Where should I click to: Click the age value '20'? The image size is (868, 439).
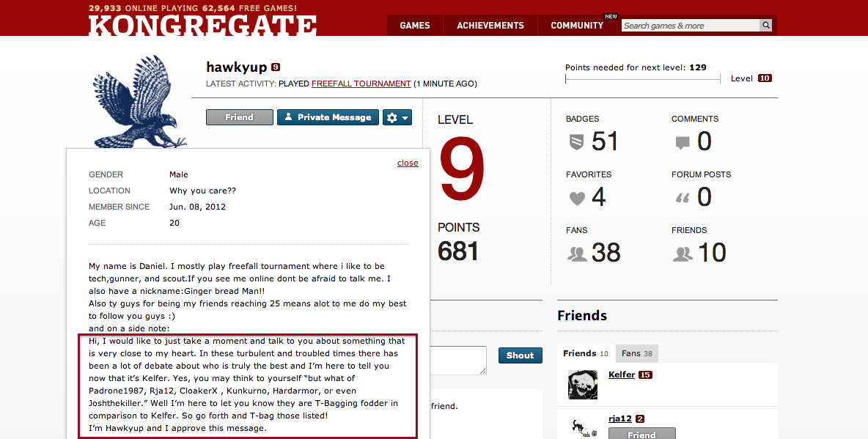tap(174, 223)
